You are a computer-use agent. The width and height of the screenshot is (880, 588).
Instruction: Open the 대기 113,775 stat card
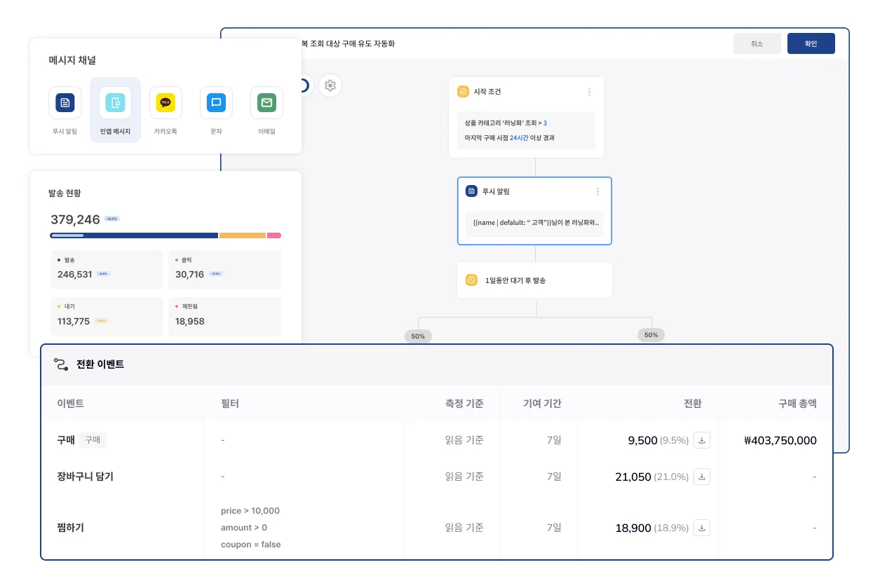107,317
